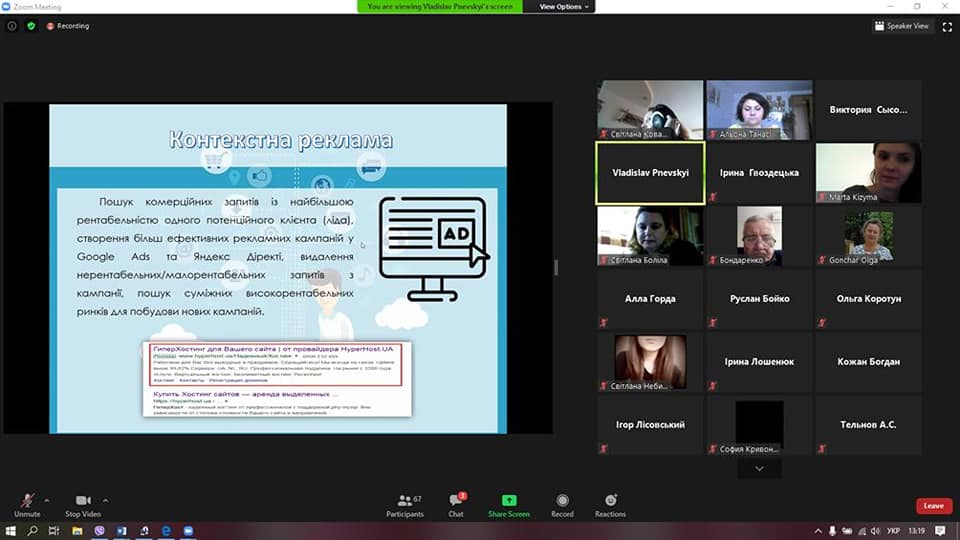Show more participants with down chevron
Screen dimensions: 960x540
click(x=760, y=468)
